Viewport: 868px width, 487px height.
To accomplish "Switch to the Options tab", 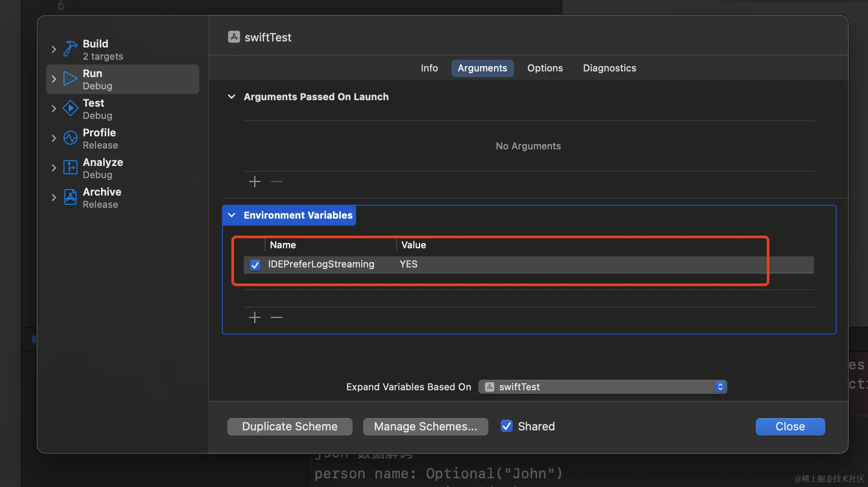I will coord(545,68).
